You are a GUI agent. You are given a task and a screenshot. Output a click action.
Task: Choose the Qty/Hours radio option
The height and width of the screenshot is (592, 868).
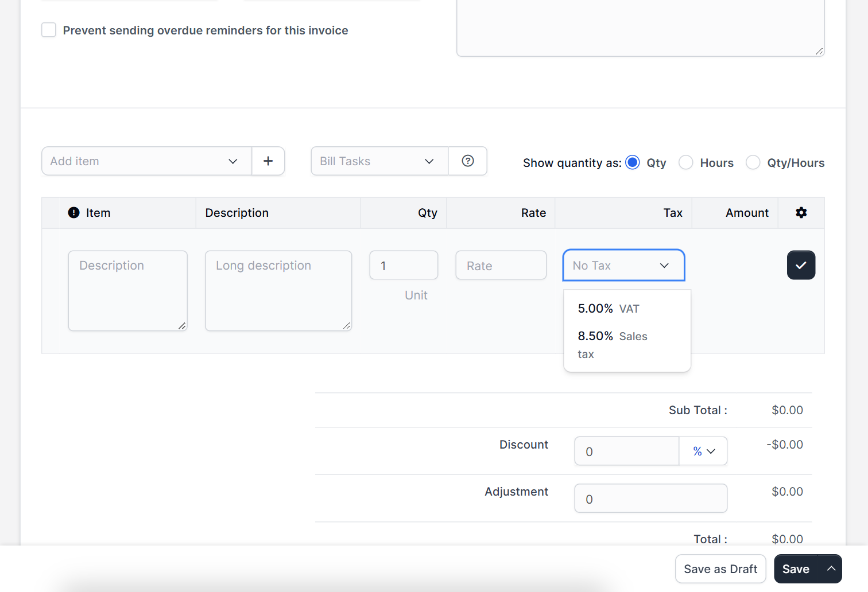pos(753,162)
